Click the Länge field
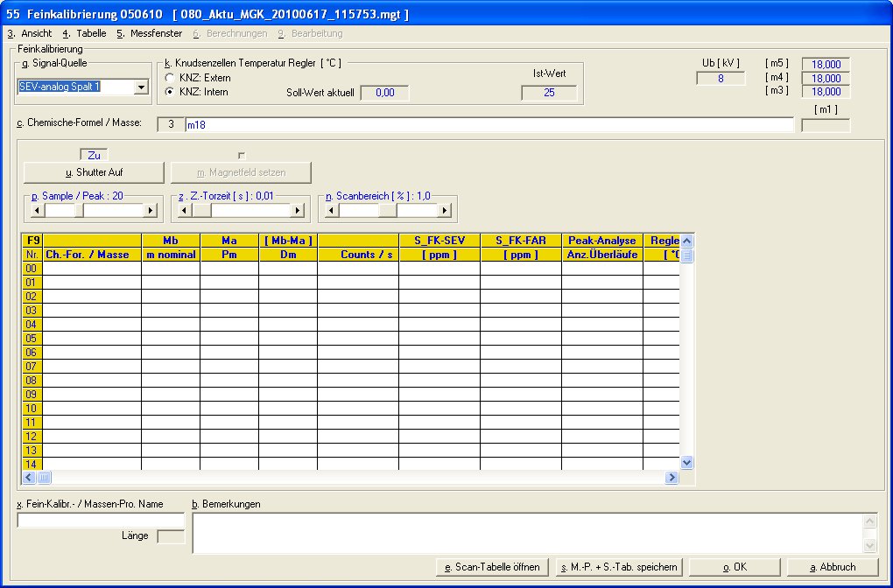893x588 pixels. point(171,536)
